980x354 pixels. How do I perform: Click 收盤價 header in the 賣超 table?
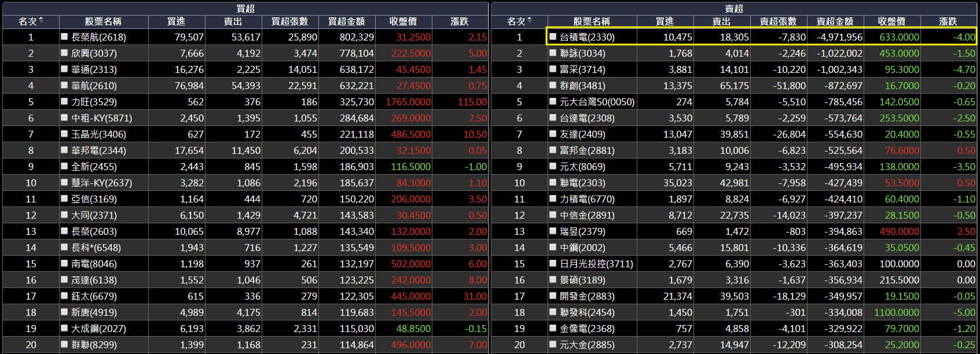point(891,21)
